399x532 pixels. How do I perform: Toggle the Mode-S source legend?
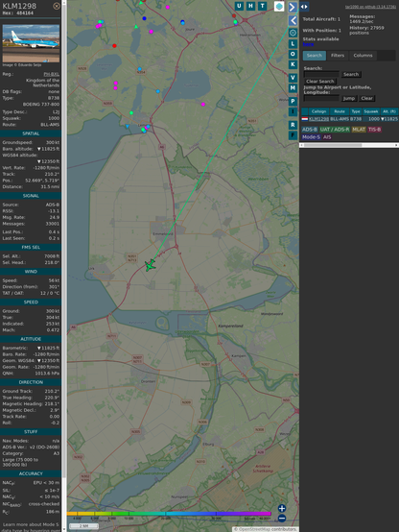[311, 137]
